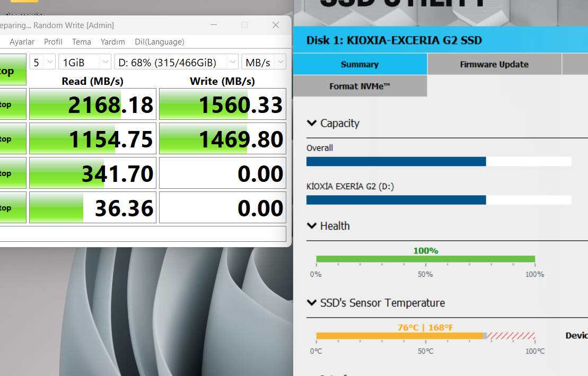Image resolution: width=588 pixels, height=376 pixels.
Task: Click the Overall label under Capacity
Action: pyautogui.click(x=320, y=148)
